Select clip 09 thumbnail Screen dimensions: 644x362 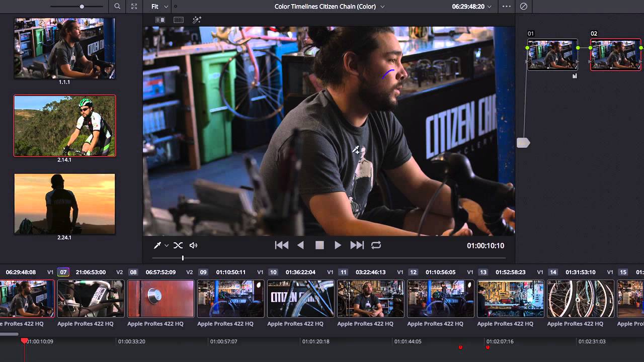click(x=230, y=299)
